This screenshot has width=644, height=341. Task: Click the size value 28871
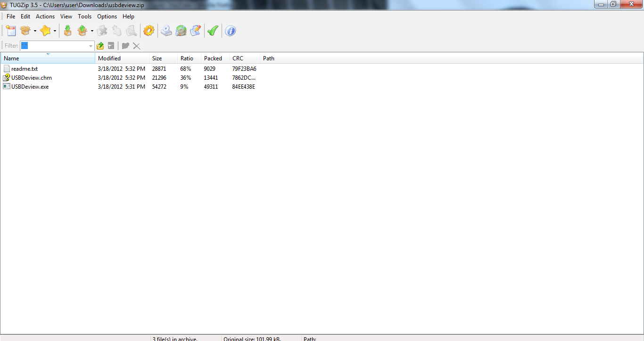(x=159, y=69)
